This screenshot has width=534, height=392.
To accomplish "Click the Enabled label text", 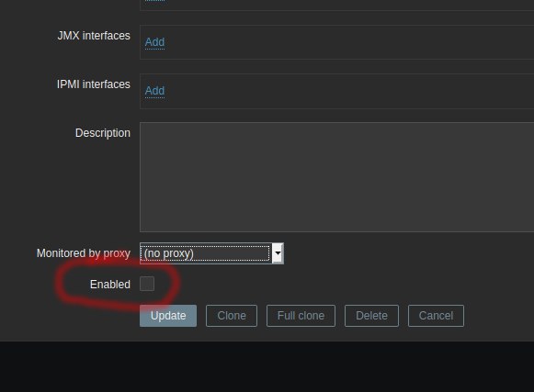I will tap(110, 285).
